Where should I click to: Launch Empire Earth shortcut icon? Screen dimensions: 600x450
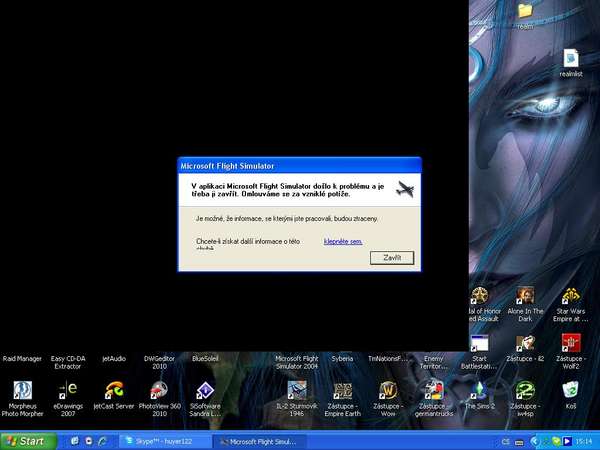pos(342,390)
